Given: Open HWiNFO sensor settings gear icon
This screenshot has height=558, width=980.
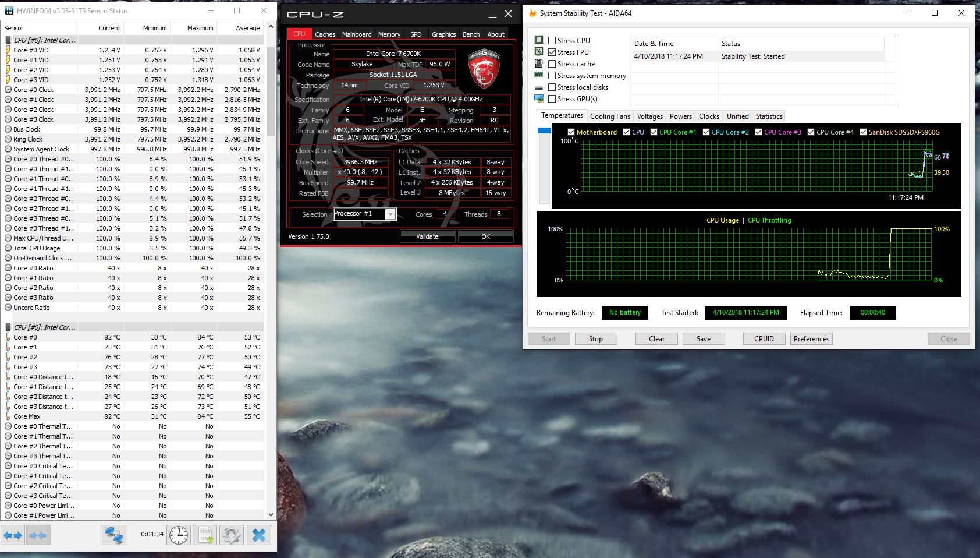Looking at the screenshot, I should tap(232, 535).
